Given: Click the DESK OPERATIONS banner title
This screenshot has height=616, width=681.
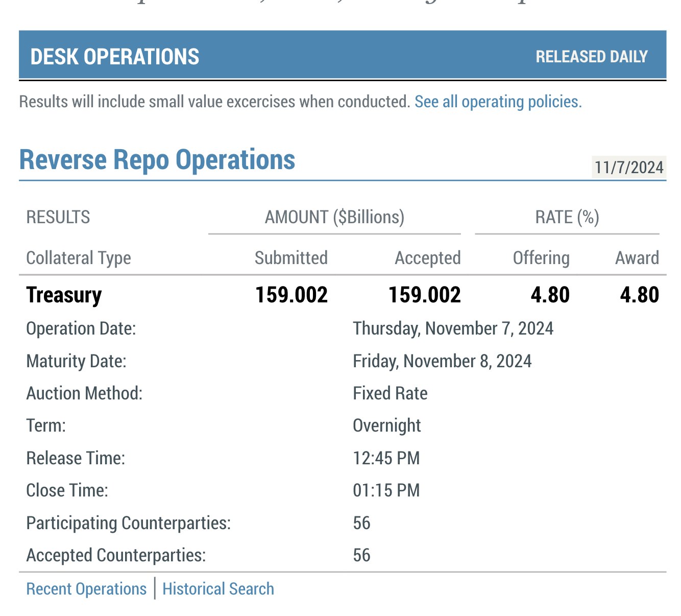Looking at the screenshot, I should pos(115,57).
